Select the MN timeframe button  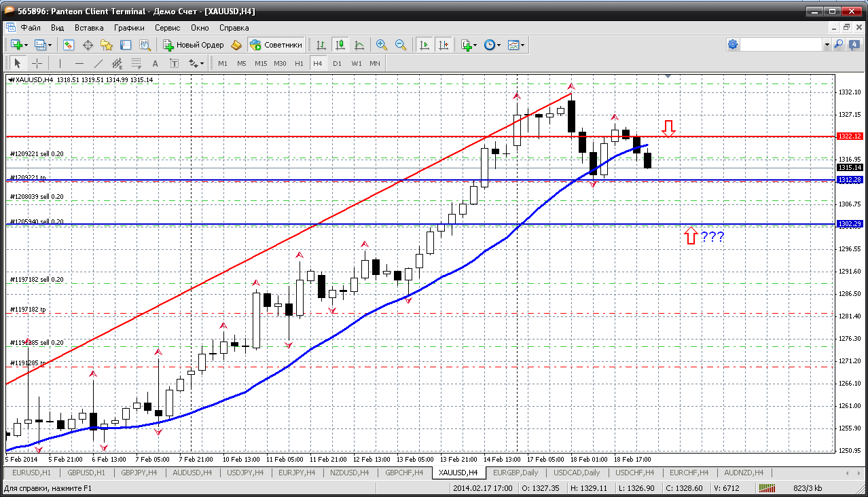pos(375,63)
